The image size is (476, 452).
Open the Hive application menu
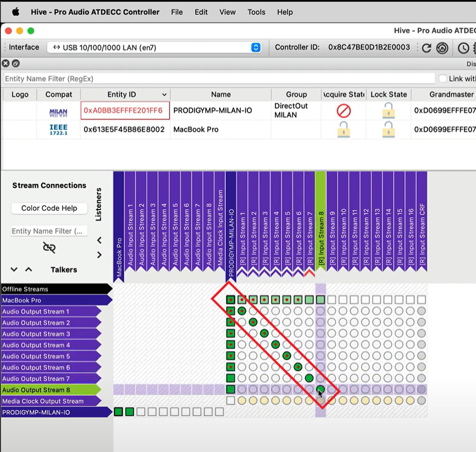[x=95, y=12]
